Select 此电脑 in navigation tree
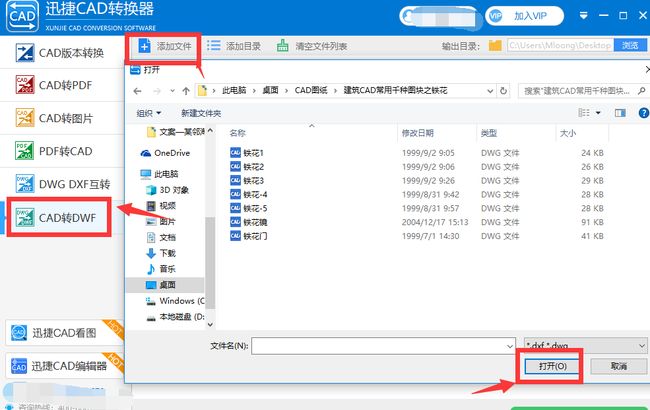Image resolution: width=650 pixels, height=410 pixels. point(159,174)
